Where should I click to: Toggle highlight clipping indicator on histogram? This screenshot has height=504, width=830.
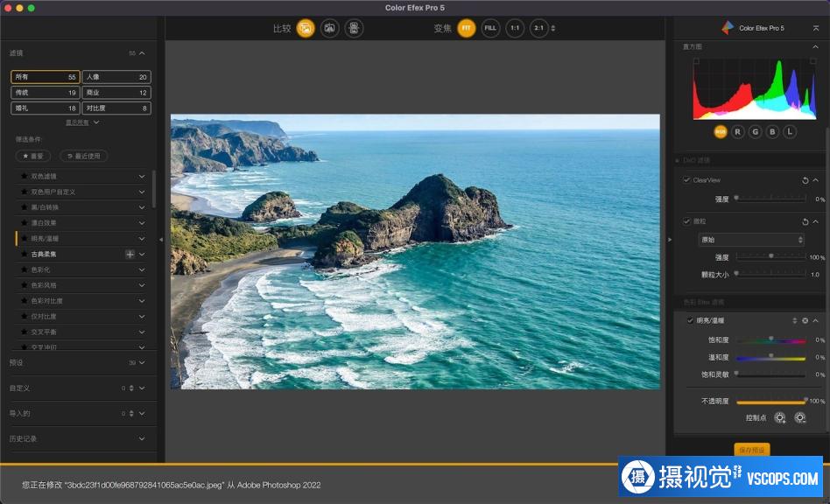[x=813, y=61]
